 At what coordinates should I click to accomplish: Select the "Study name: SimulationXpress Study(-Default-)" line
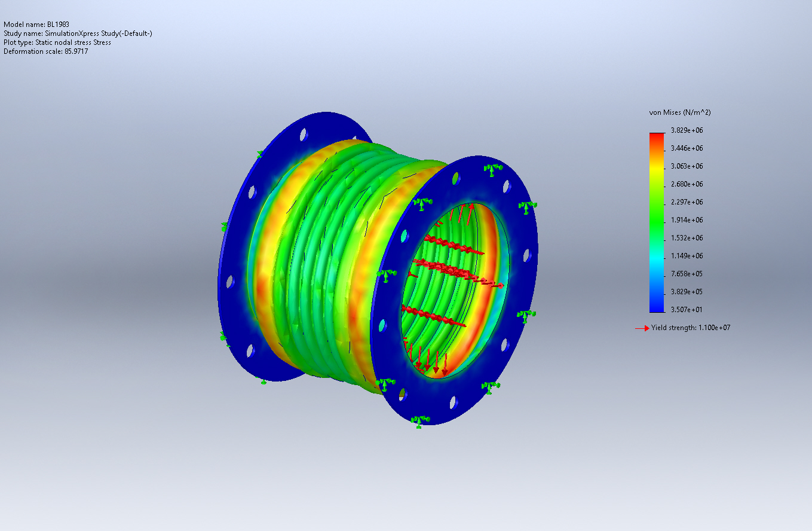[78, 33]
